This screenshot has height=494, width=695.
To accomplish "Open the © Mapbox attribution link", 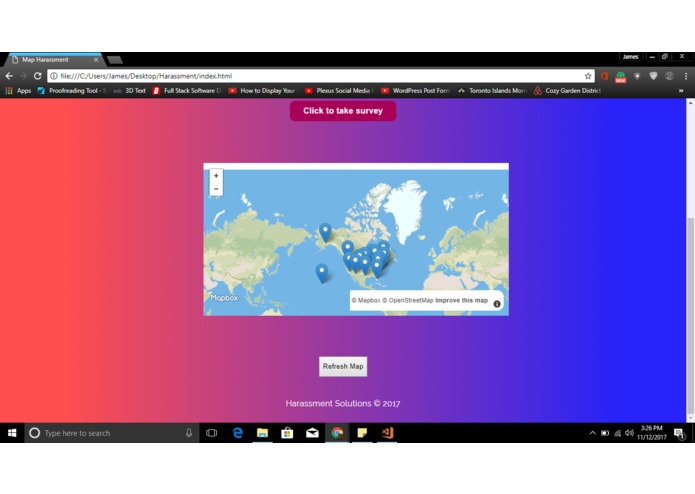I will coord(366,300).
